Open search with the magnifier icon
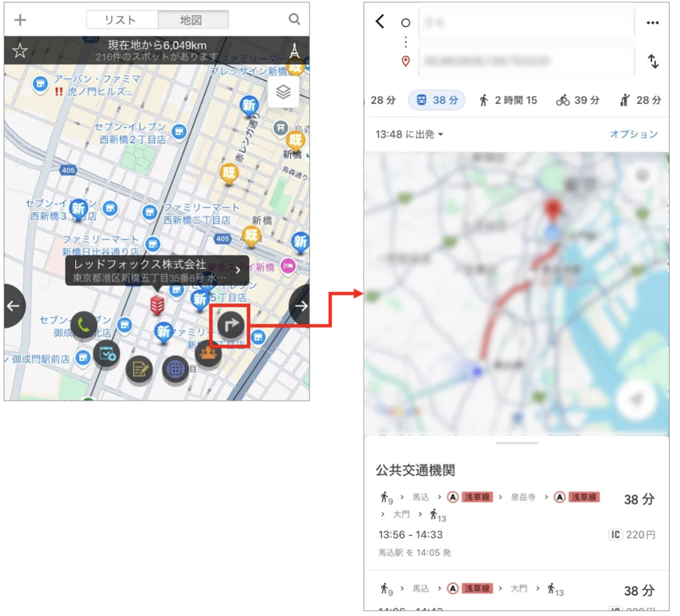The width and height of the screenshot is (680, 616). (x=295, y=19)
